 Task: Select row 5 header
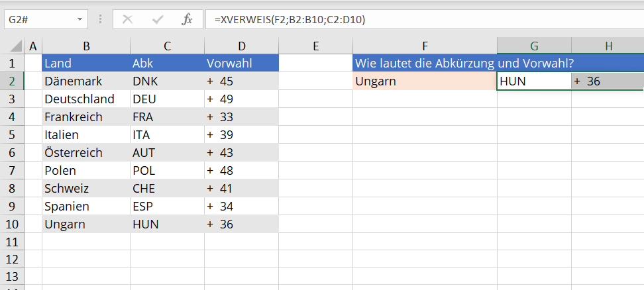click(12, 134)
